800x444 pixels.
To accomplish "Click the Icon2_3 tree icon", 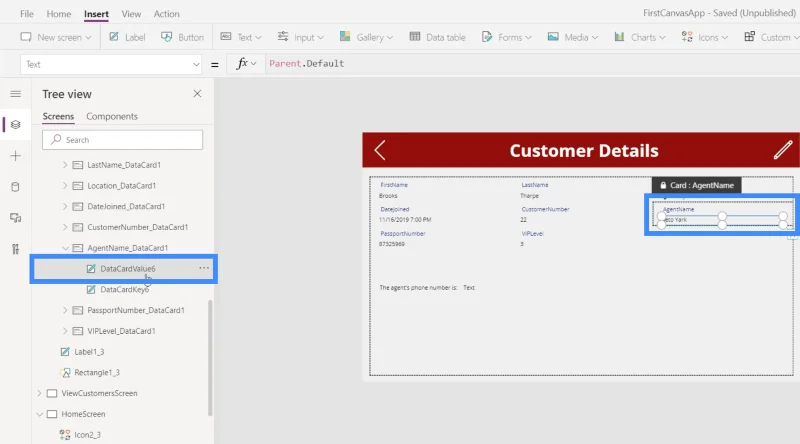I will (65, 435).
